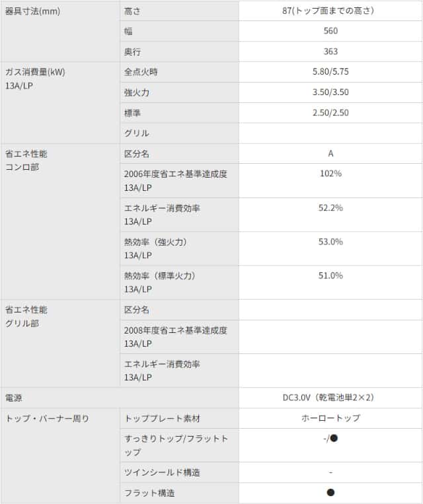Click the 強火力 value 3.50/3.50

pos(330,92)
